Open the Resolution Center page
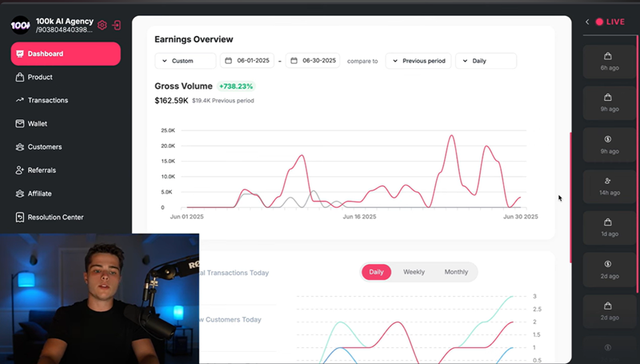This screenshot has height=364, width=640. pyautogui.click(x=55, y=217)
